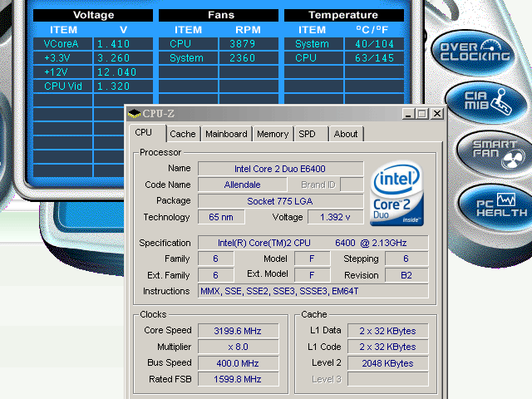The width and height of the screenshot is (532, 399).
Task: Click the System temperature value '40/104'
Action: [374, 44]
